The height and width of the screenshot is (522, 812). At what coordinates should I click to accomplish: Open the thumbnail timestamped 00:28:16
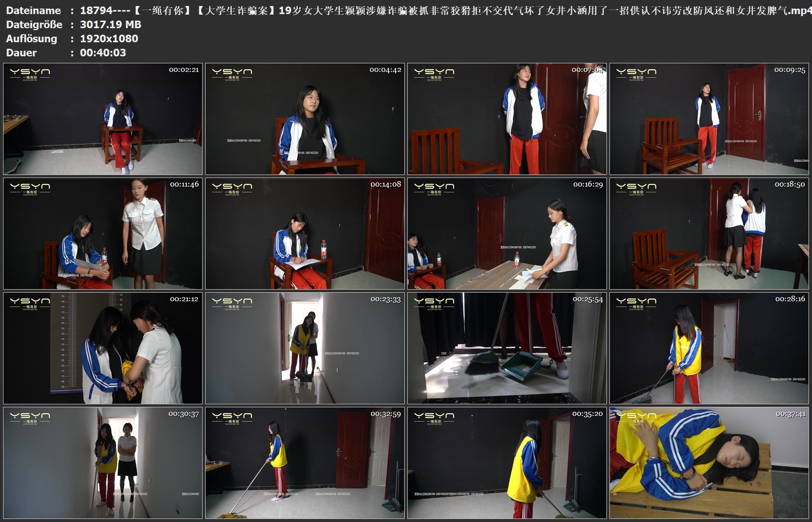(709, 348)
